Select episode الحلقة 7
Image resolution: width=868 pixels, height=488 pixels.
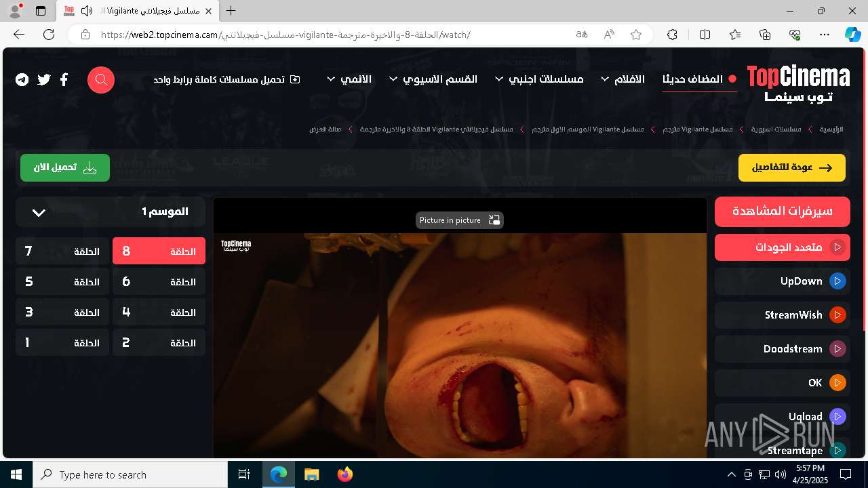62,251
